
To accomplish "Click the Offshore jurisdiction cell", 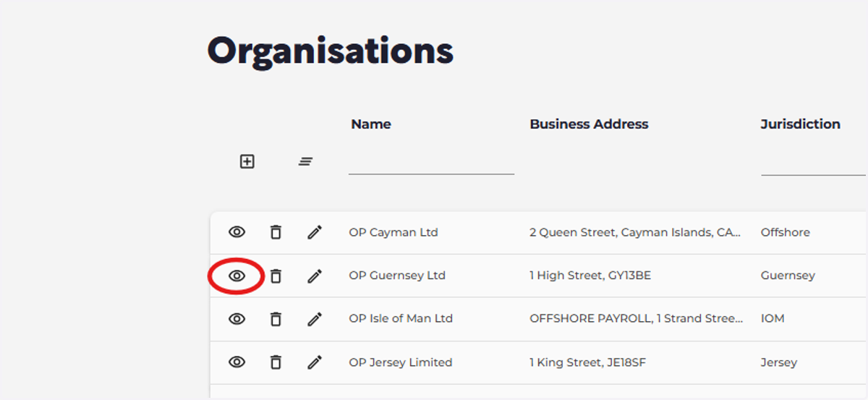I will 786,232.
